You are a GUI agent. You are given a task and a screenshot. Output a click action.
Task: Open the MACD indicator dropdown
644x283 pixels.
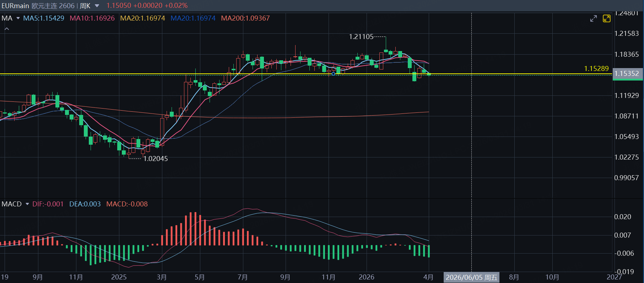[27, 204]
